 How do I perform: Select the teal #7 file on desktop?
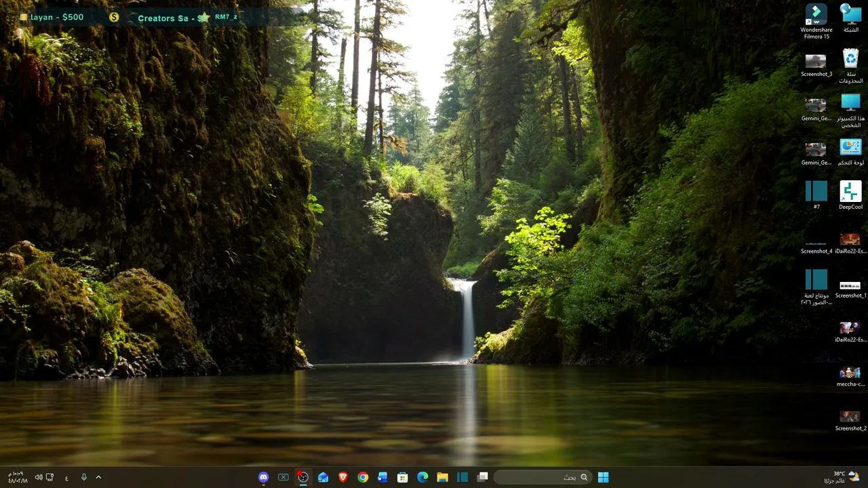point(816,195)
